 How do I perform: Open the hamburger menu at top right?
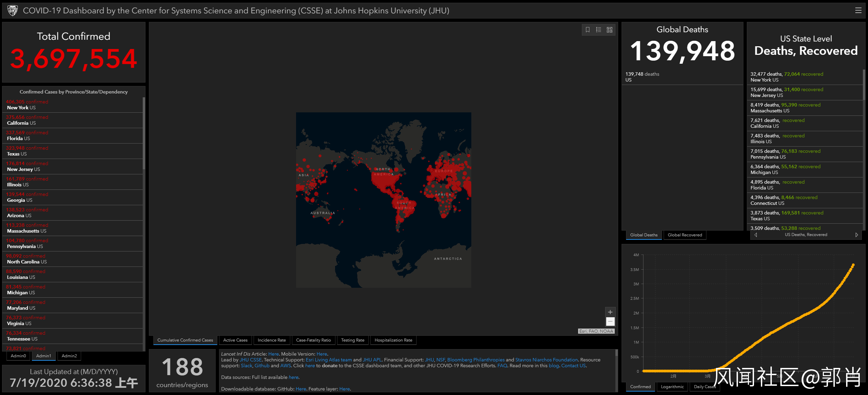[x=858, y=11]
